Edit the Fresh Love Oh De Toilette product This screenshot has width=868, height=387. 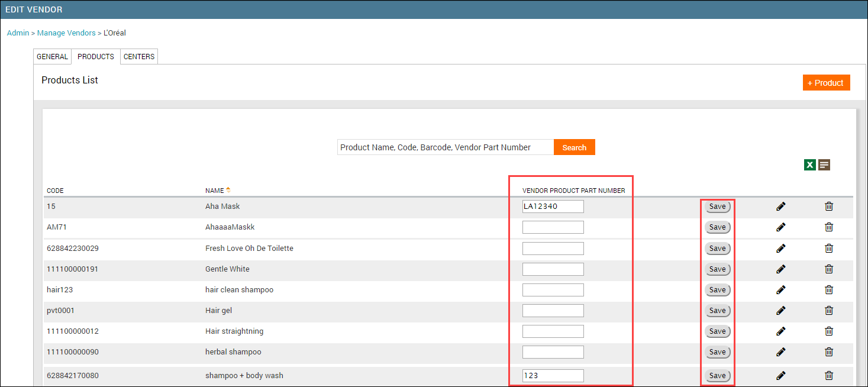pyautogui.click(x=780, y=248)
